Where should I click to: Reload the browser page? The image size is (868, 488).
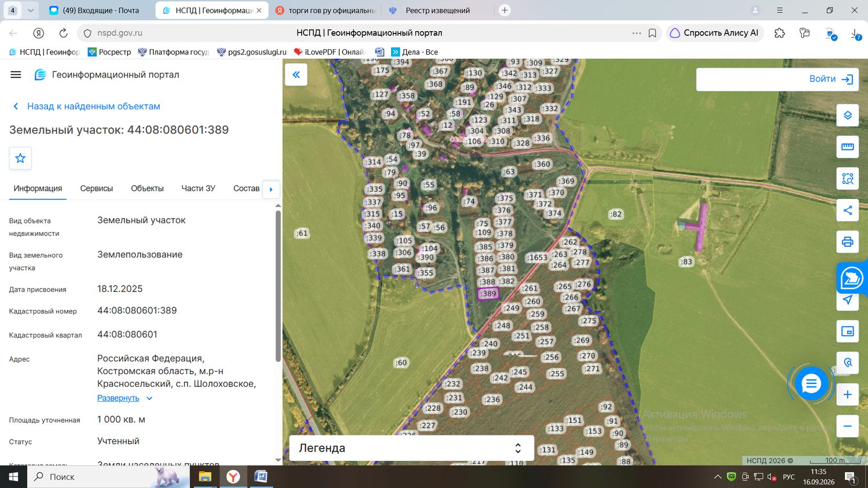click(64, 33)
